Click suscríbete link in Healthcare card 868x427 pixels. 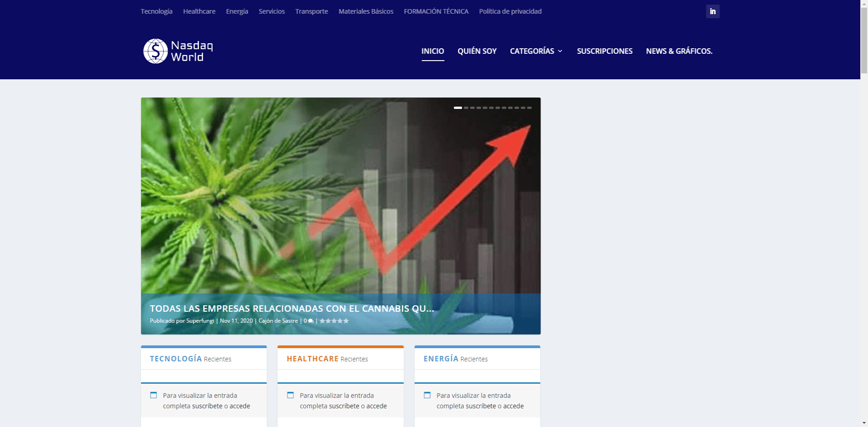(344, 406)
